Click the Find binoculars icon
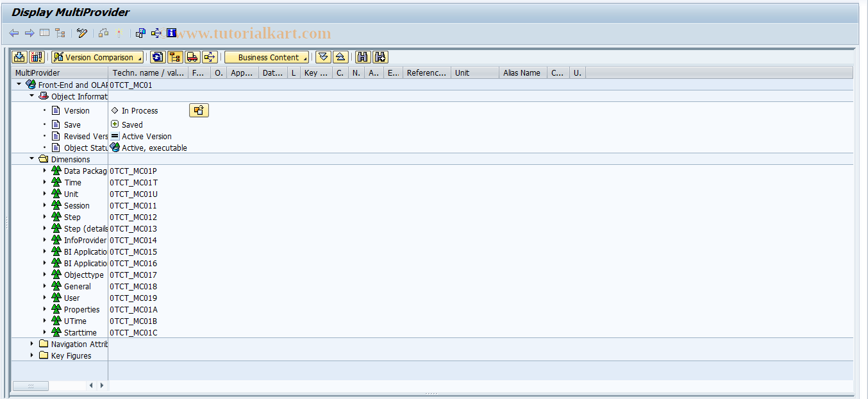The image size is (868, 399). (363, 57)
